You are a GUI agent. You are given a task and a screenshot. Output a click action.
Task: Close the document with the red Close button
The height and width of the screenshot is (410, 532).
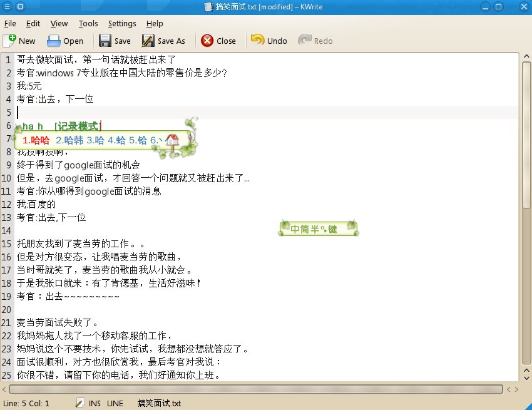tap(218, 41)
